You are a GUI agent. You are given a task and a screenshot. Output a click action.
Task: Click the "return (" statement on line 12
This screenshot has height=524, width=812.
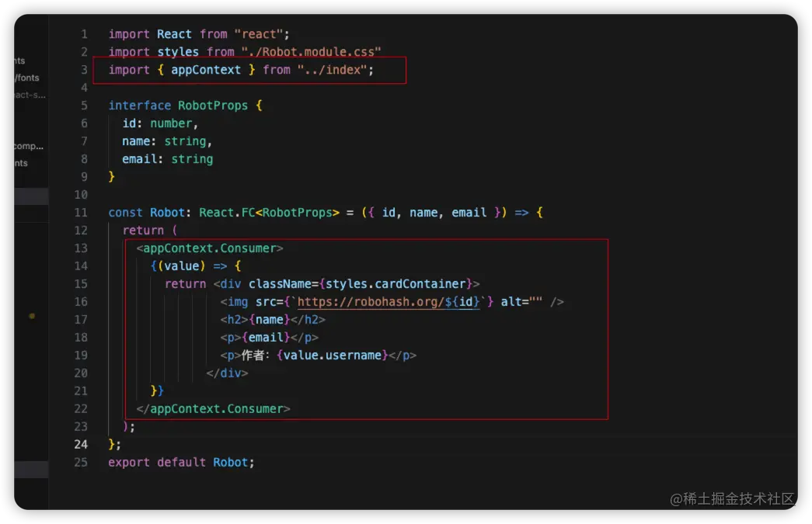click(x=150, y=231)
